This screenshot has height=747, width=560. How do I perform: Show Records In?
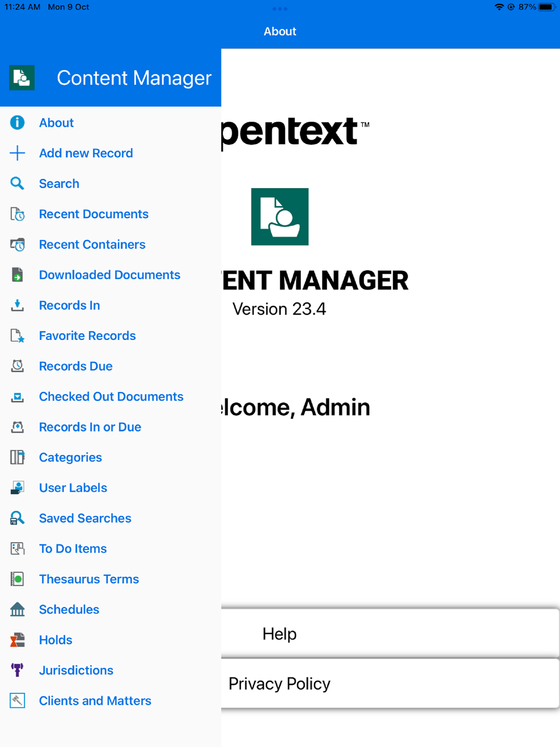click(x=69, y=305)
